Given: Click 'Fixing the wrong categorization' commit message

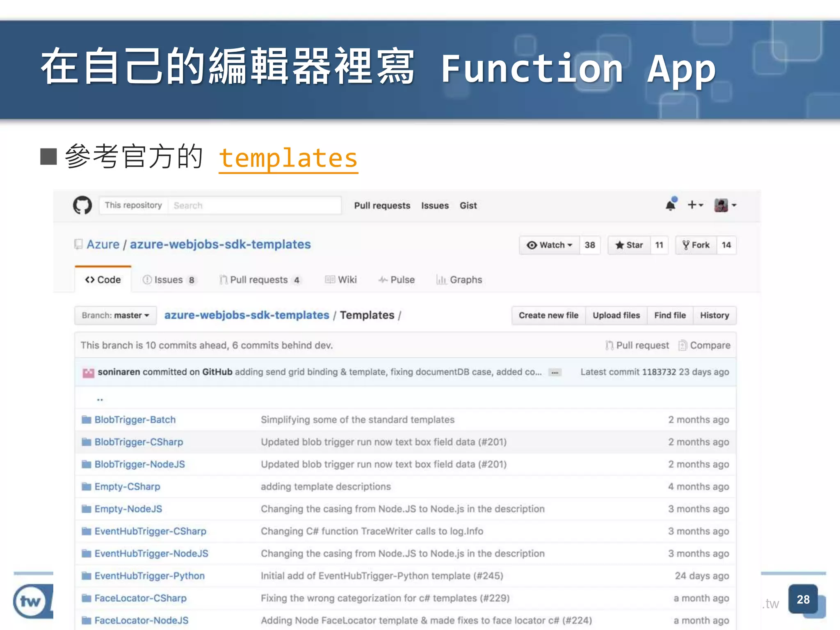Looking at the screenshot, I should click(x=385, y=598).
